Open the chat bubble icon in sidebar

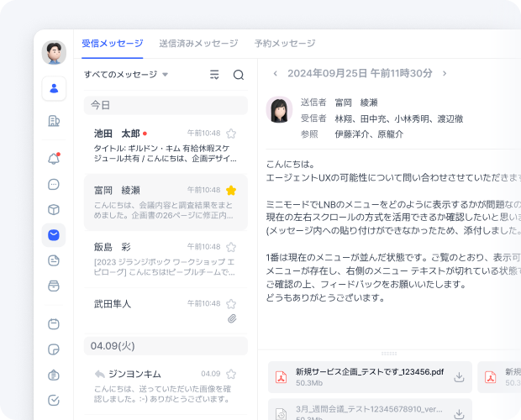tap(54, 184)
